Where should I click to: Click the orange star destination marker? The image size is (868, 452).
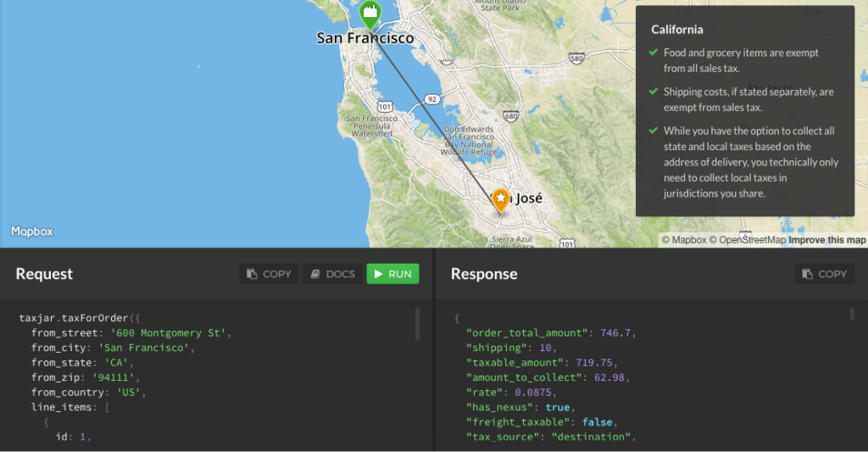500,200
